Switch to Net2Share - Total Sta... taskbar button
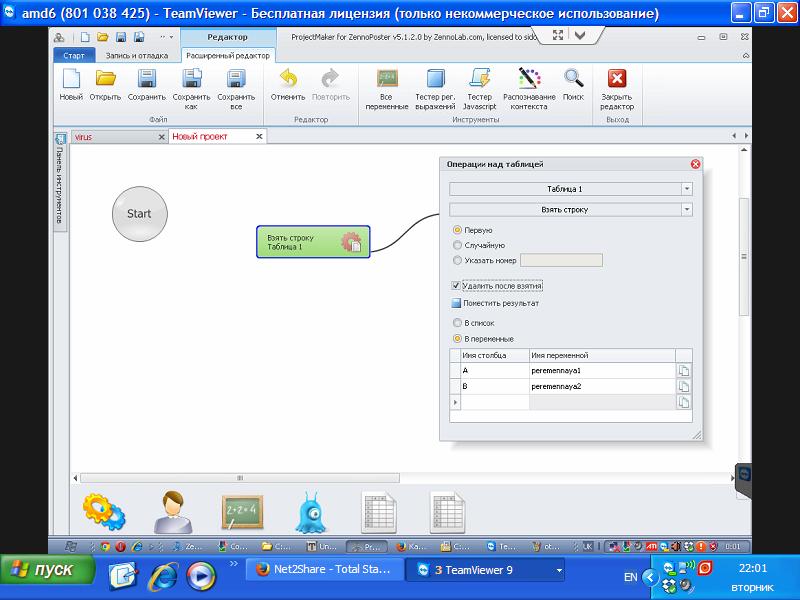The width and height of the screenshot is (800, 600). 325,570
